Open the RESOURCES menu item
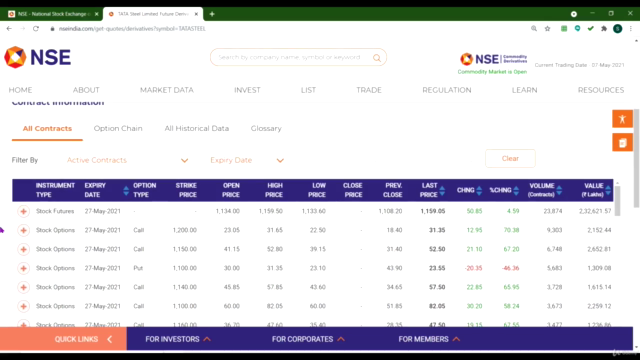The width and height of the screenshot is (640, 360). [601, 90]
